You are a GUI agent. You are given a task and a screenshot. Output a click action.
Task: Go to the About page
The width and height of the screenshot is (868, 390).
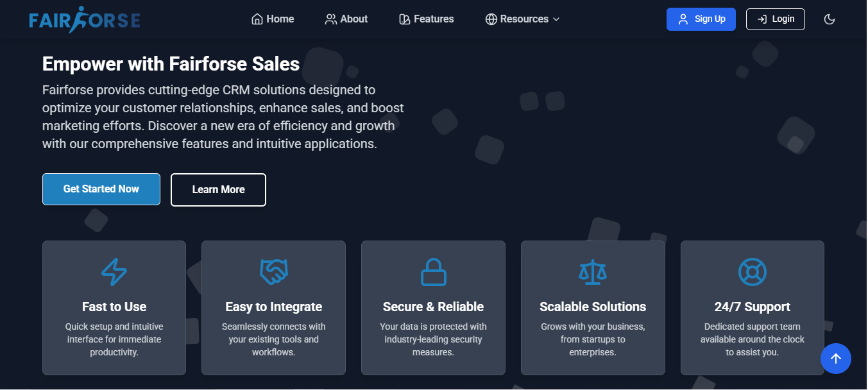[346, 19]
